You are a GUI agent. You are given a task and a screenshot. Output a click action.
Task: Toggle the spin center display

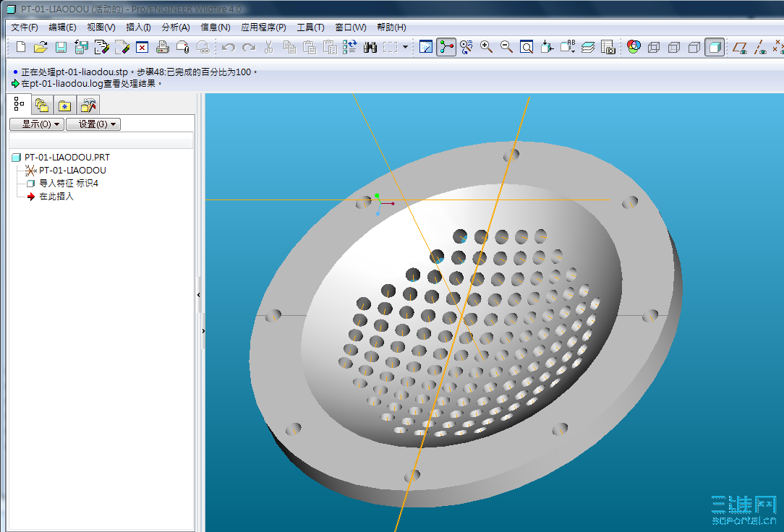(x=446, y=47)
